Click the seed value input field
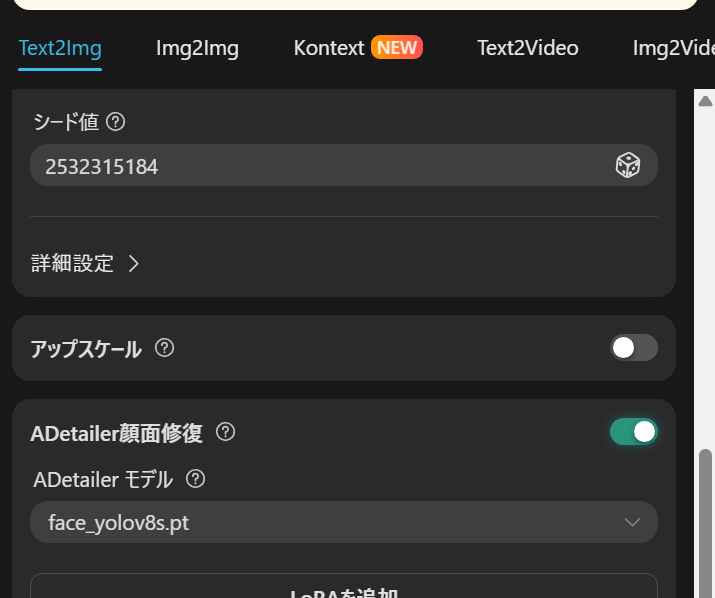Viewport: 715px width, 598px height. point(320,166)
